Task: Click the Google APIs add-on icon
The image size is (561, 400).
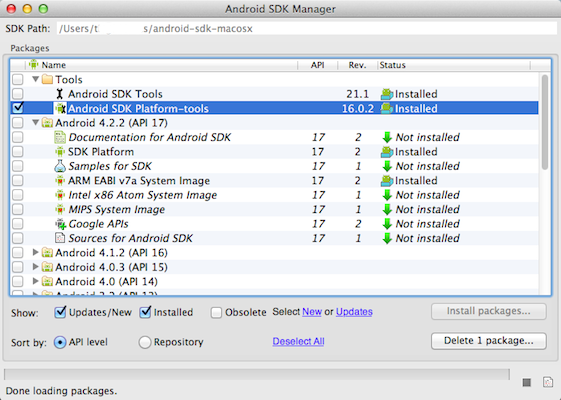Action: pyautogui.click(x=60, y=224)
